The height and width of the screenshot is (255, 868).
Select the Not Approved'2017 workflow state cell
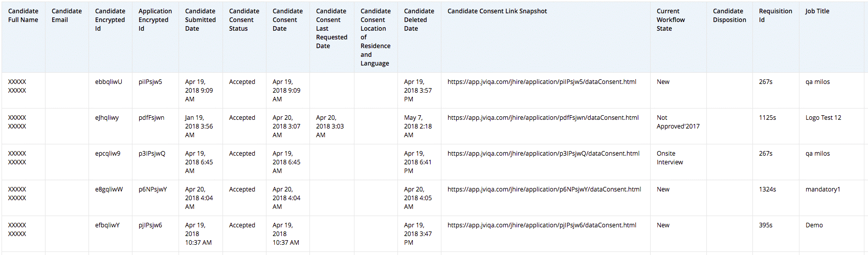(x=678, y=122)
